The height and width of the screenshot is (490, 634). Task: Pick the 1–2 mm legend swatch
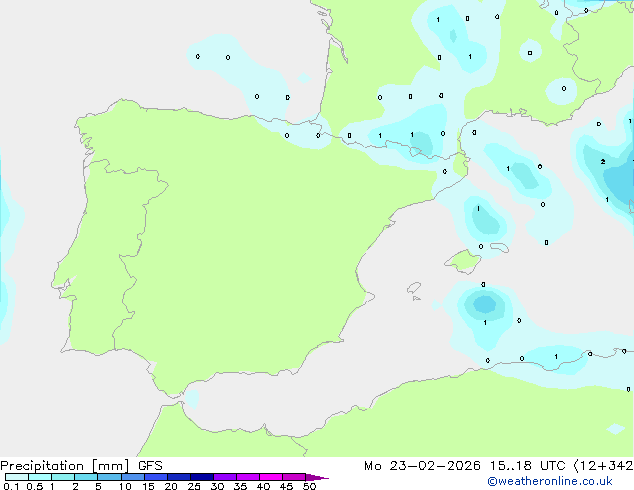[x=63, y=477]
